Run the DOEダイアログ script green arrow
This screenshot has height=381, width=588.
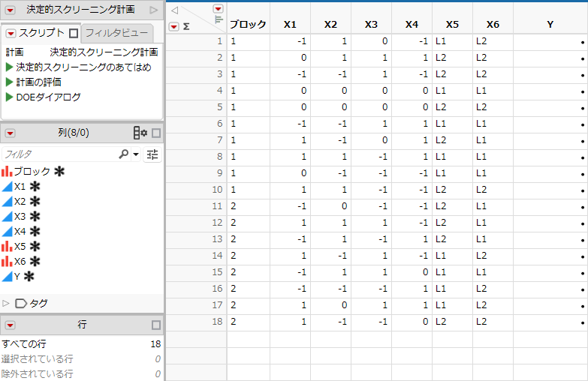(x=9, y=97)
